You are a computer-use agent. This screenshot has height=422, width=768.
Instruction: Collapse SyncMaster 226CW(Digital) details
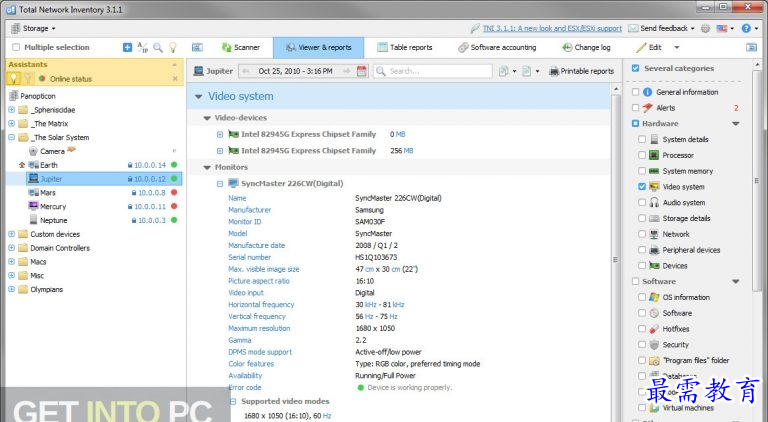pos(220,184)
